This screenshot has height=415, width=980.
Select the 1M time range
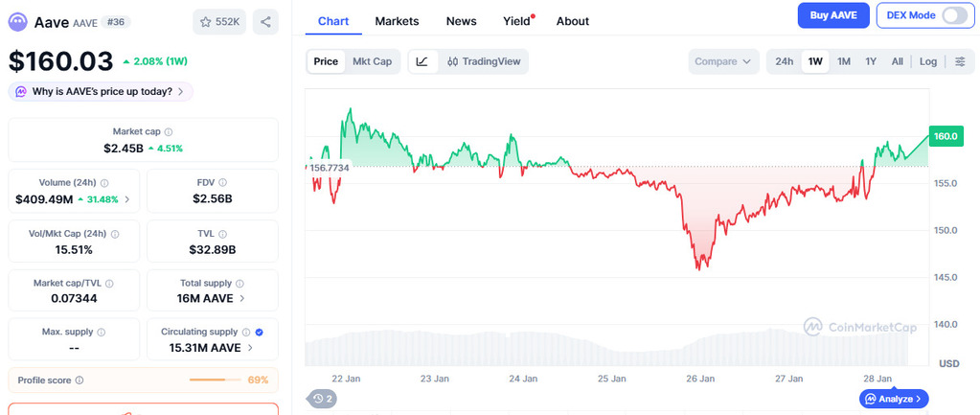[843, 61]
